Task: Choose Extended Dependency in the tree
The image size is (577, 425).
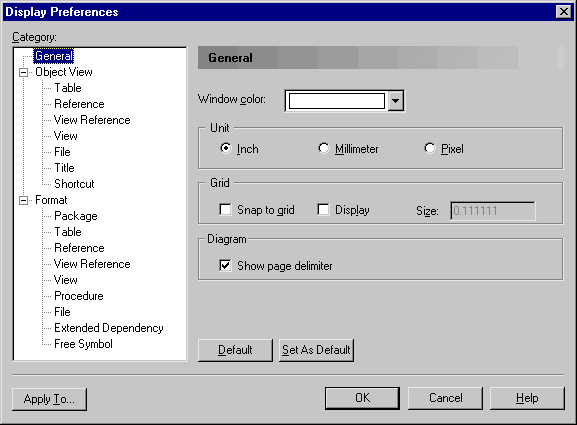Action: (x=109, y=328)
